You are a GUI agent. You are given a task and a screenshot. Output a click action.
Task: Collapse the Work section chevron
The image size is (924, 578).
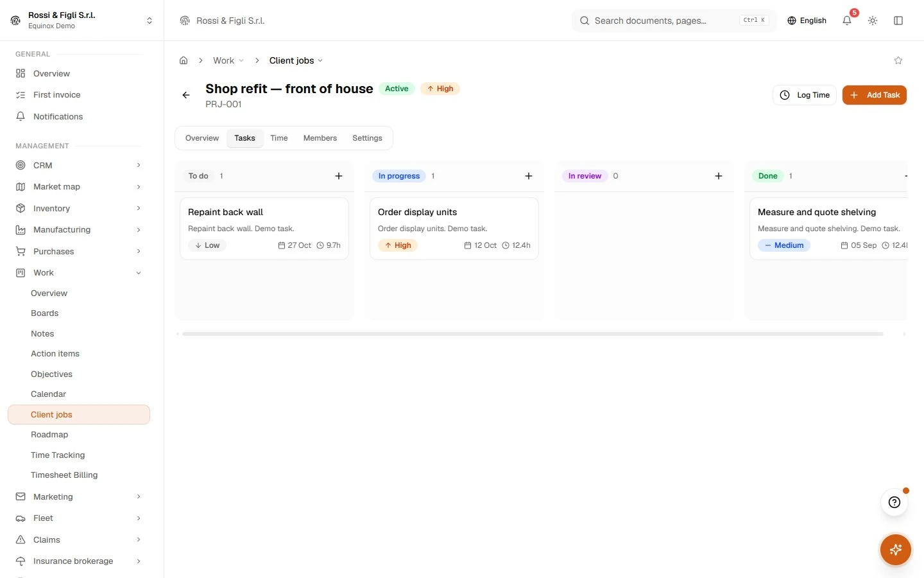[139, 273]
